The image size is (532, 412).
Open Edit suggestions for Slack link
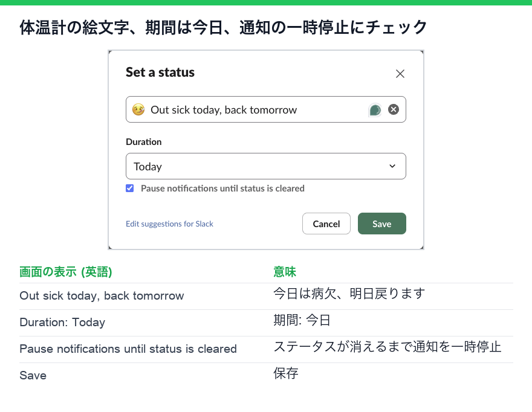(x=169, y=224)
